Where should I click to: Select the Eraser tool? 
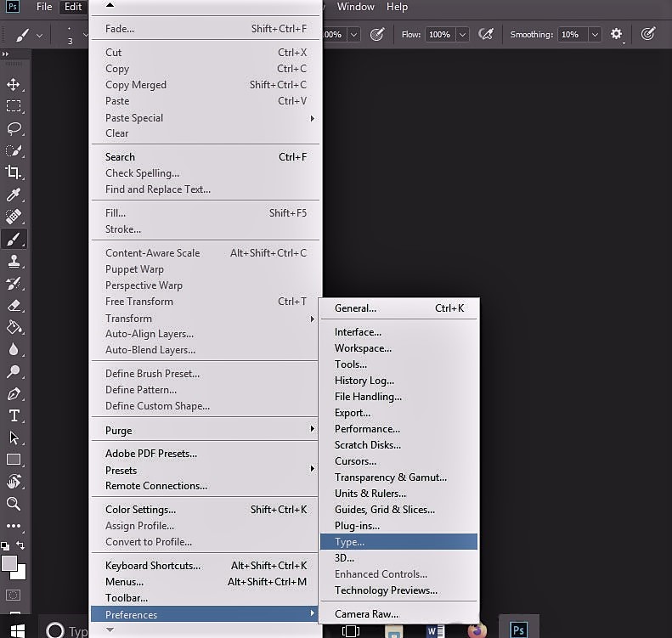tap(14, 305)
